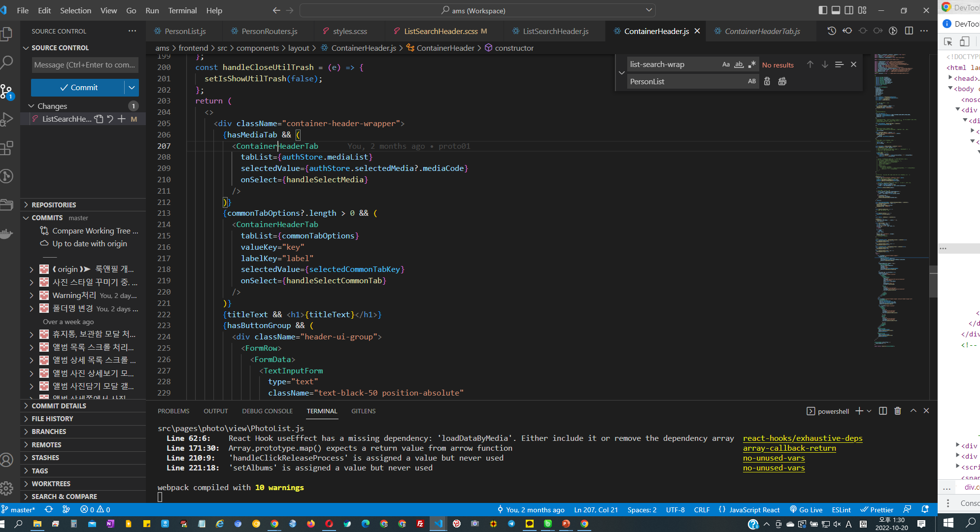The image size is (980, 532).
Task: Toggle regular expression search mode
Action: (752, 64)
